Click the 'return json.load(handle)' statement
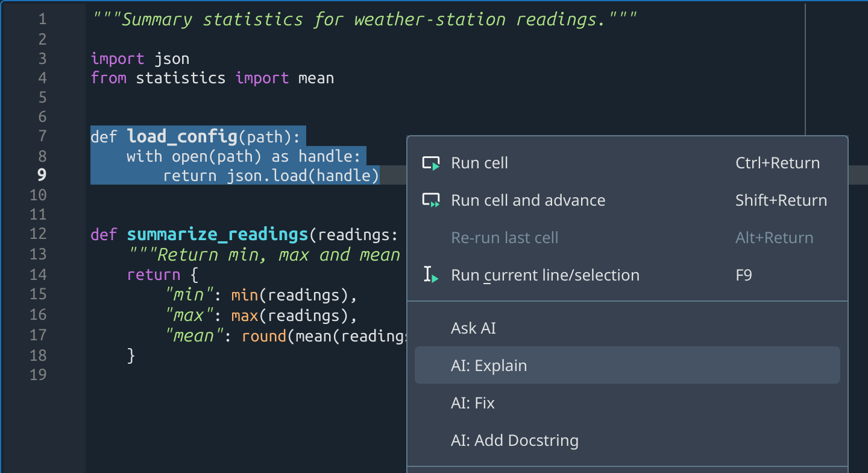This screenshot has height=473, width=868. point(271,176)
